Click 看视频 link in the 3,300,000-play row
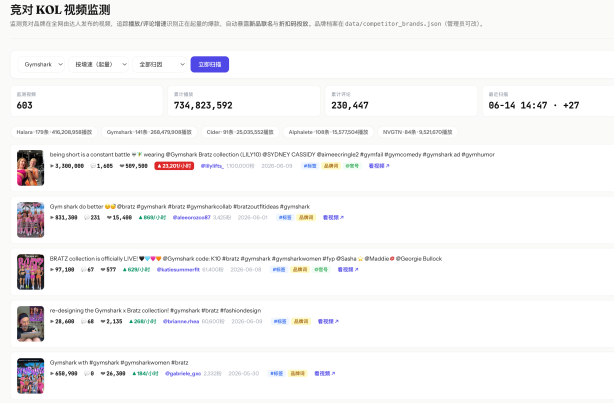This screenshot has height=403, width=614. pos(379,166)
